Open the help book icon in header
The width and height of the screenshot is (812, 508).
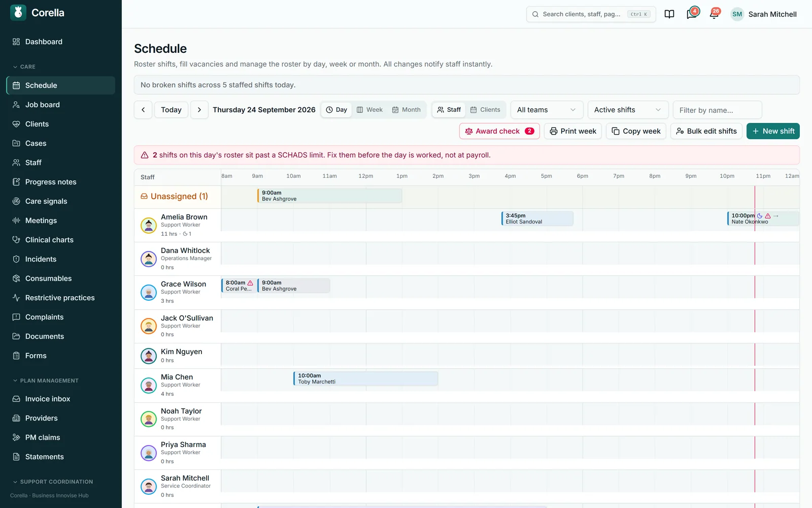(x=669, y=14)
